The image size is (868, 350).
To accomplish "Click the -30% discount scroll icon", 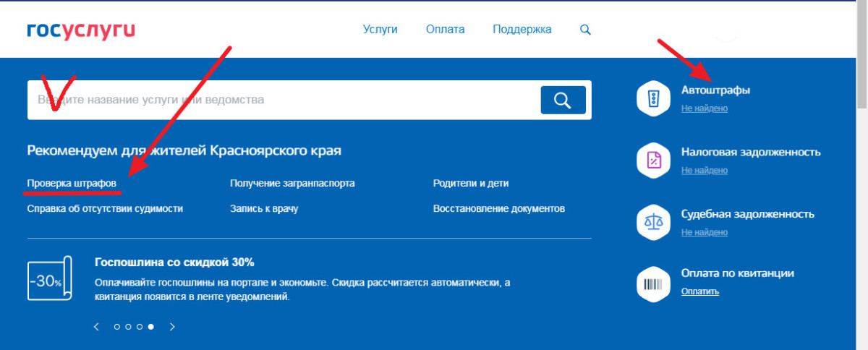I will coord(50,279).
